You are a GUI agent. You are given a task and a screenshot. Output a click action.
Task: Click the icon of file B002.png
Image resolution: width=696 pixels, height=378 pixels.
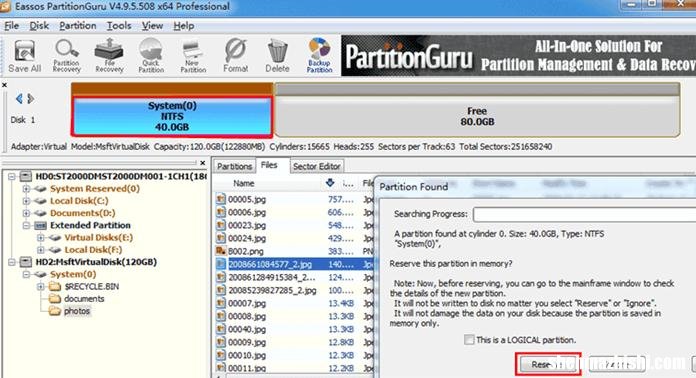click(x=221, y=251)
